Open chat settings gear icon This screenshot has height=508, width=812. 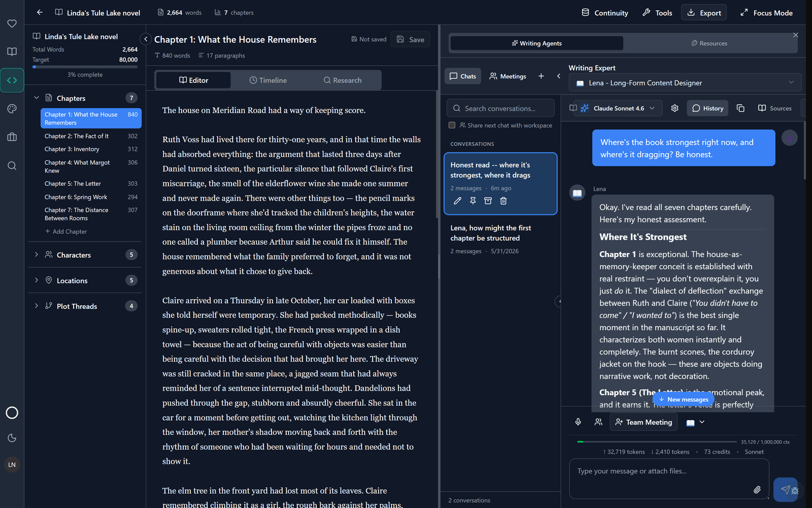point(674,108)
